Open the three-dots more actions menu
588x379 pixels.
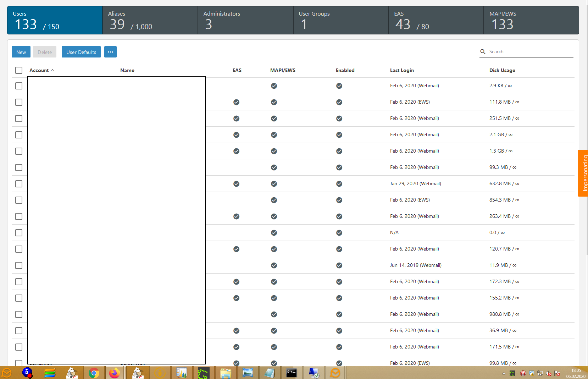coord(110,52)
